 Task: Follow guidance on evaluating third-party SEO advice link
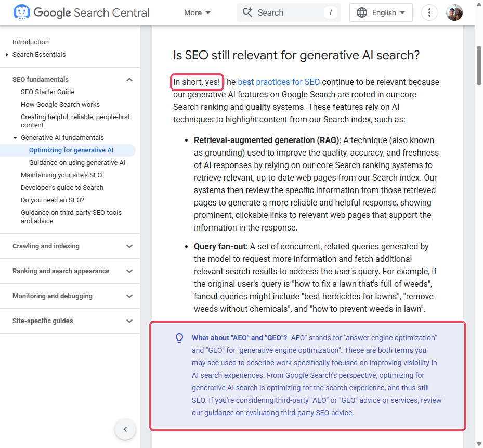coord(278,413)
